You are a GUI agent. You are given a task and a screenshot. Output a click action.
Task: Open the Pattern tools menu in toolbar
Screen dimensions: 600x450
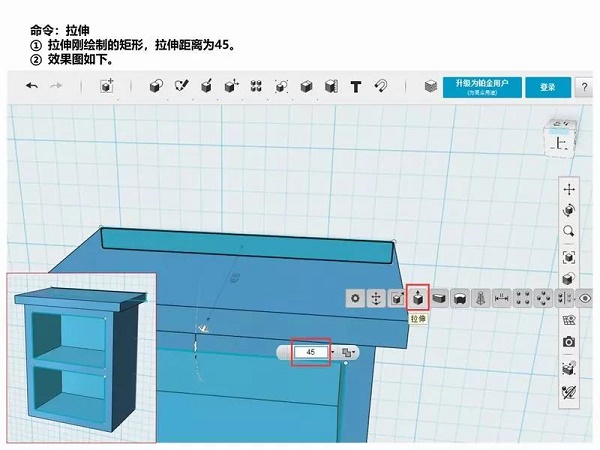(256, 87)
